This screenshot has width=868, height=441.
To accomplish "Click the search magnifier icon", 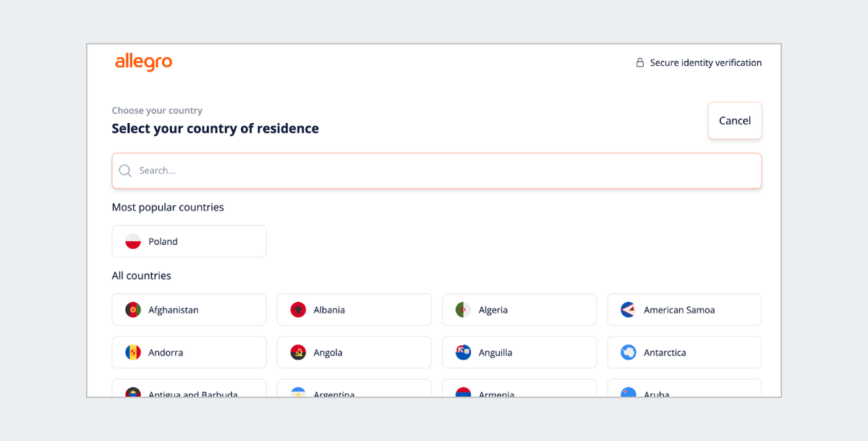I will (x=125, y=171).
